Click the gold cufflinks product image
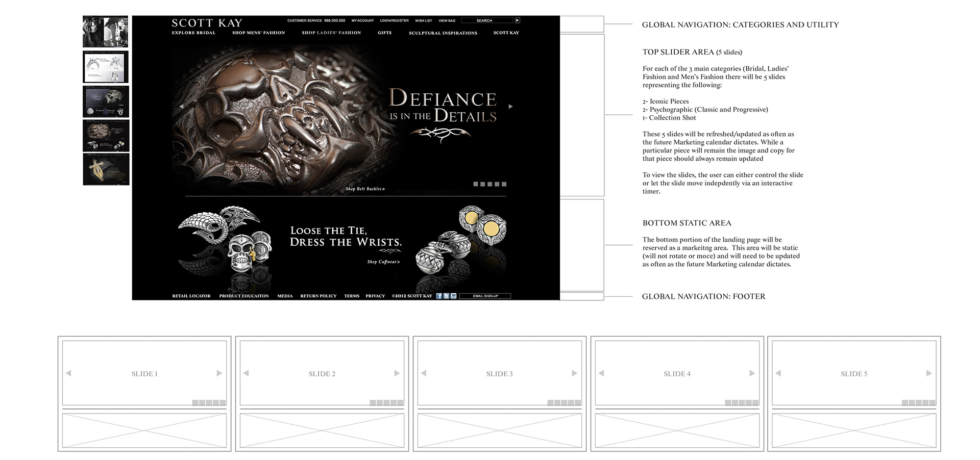The width and height of the screenshot is (980, 460). (x=483, y=224)
